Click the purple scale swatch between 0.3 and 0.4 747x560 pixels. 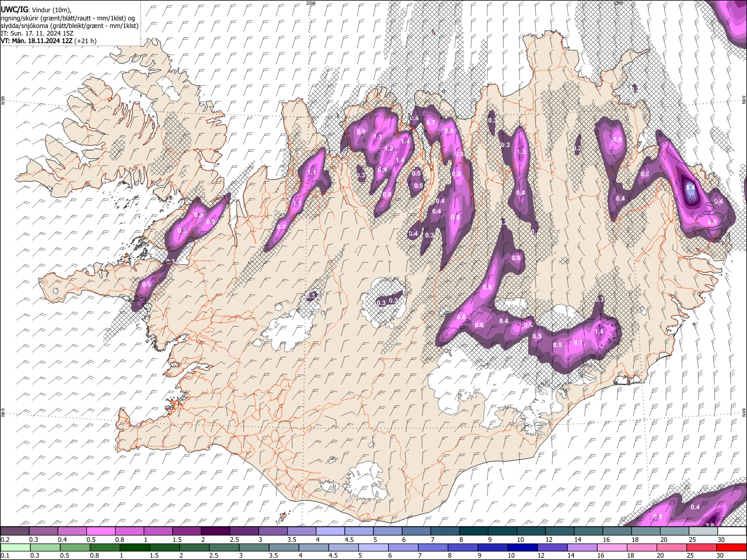point(43,531)
